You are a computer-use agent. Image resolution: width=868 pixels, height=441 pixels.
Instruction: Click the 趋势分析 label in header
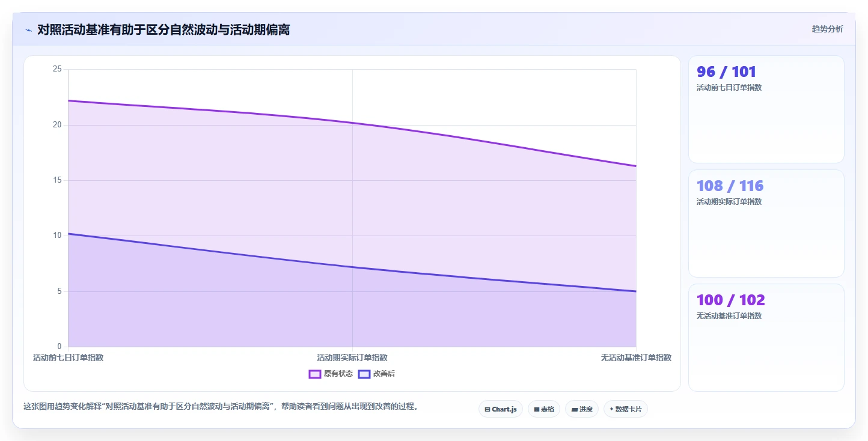[x=827, y=29]
